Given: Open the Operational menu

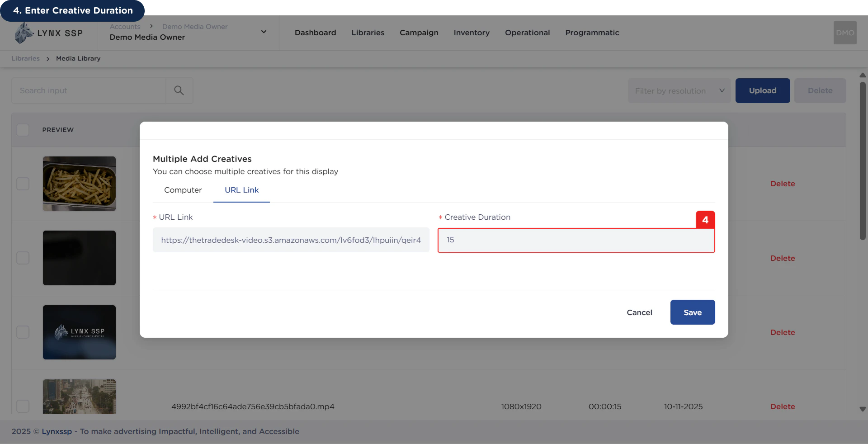Looking at the screenshot, I should tap(527, 33).
